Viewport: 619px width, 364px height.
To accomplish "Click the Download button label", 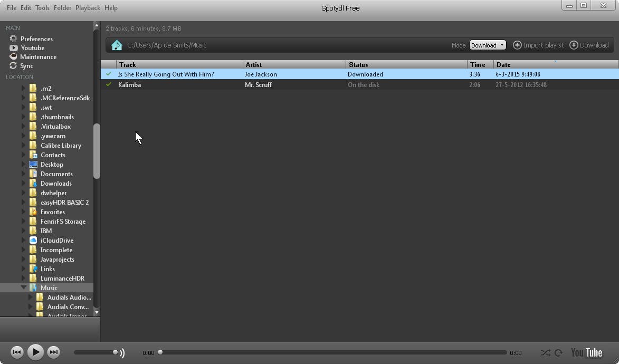I will 594,45.
